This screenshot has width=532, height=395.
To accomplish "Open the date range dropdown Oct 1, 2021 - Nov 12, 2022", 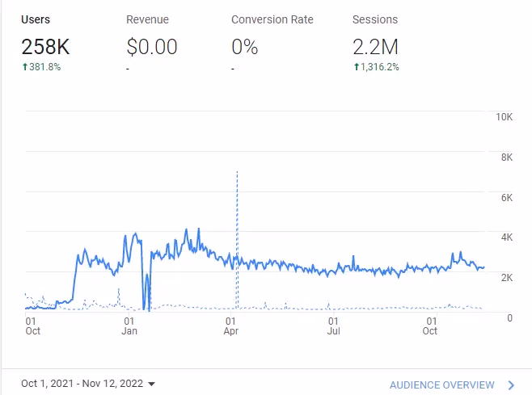I will [88, 384].
